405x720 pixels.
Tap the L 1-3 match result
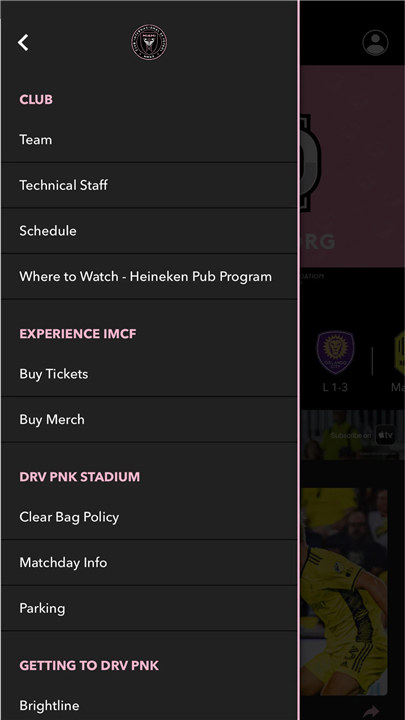pyautogui.click(x=335, y=388)
